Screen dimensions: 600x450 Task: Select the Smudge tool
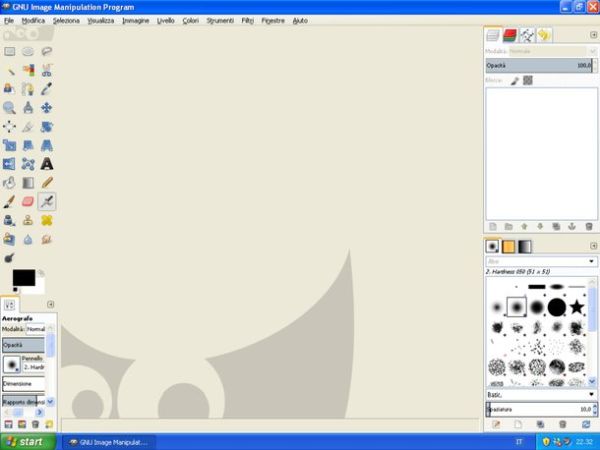47,240
